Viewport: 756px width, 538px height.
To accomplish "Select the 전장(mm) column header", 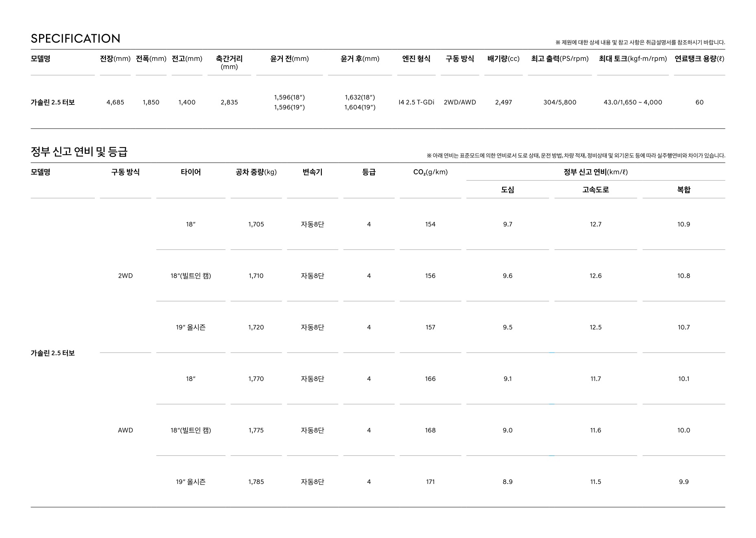I will click(115, 59).
